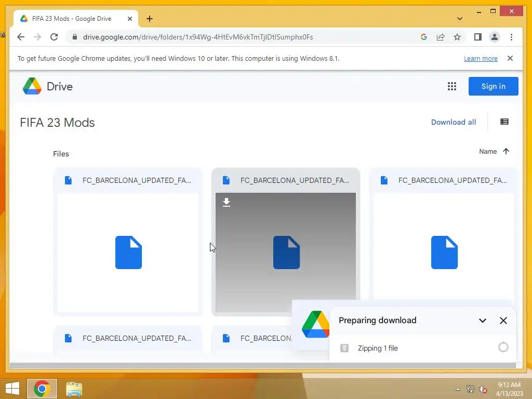Screen dimensions: 532x399
Task: Click the padlock site info icon
Action: click(x=75, y=37)
